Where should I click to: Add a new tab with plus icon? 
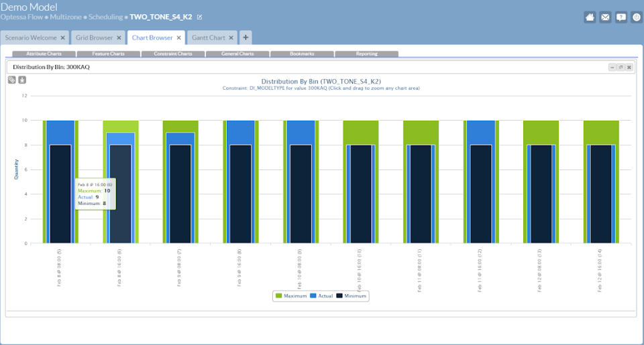pos(246,38)
